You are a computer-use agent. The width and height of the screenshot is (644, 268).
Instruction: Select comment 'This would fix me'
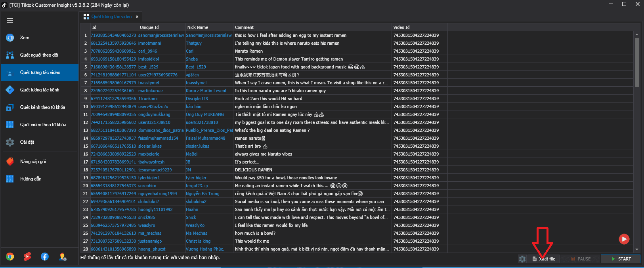pos(252,241)
